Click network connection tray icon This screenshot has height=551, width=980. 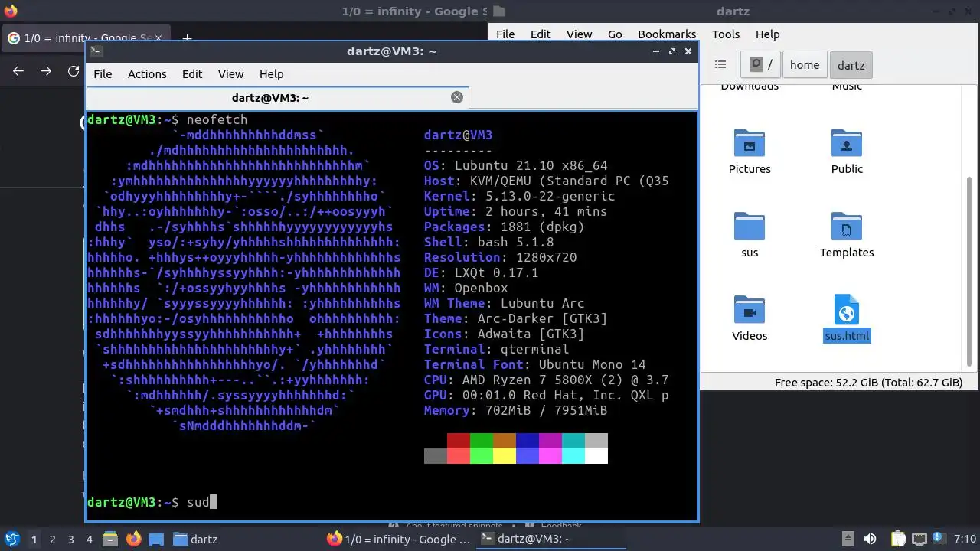[920, 539]
